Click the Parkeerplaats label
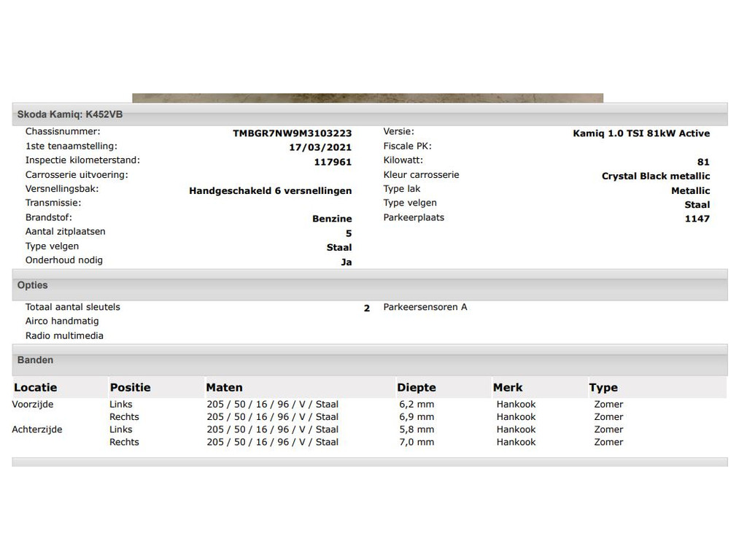The height and width of the screenshot is (560, 747). [414, 217]
